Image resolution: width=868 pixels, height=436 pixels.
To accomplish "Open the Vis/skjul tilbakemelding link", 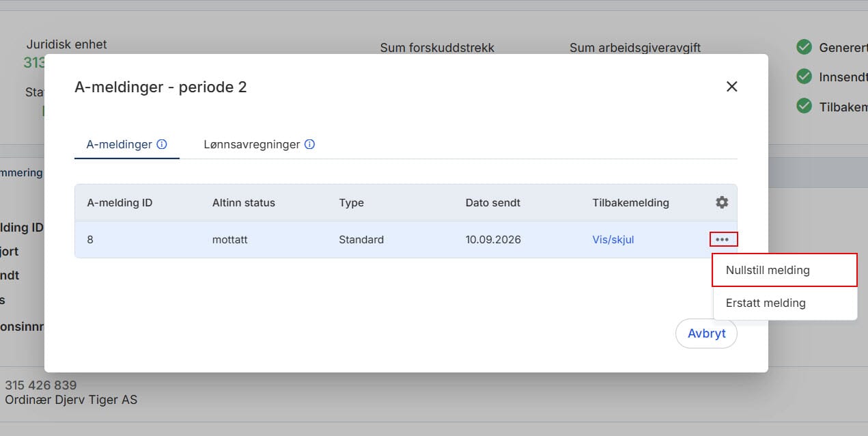I will 613,240.
